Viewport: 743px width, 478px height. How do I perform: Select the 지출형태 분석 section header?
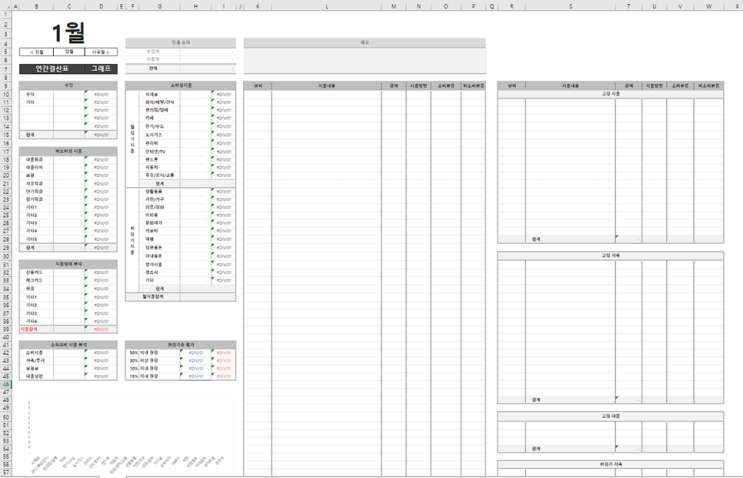pos(68,264)
